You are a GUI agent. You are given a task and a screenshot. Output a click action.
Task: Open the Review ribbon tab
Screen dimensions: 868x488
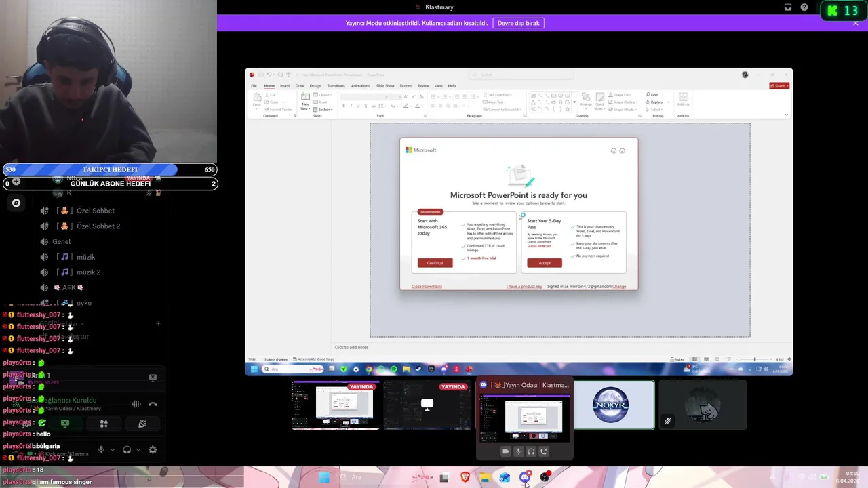coord(423,86)
